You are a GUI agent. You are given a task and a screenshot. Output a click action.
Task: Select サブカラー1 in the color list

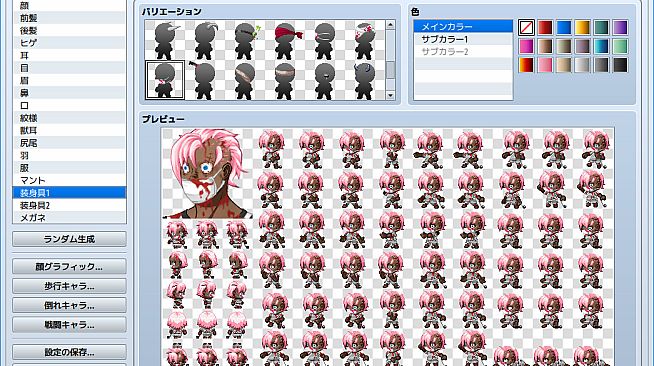[463, 39]
